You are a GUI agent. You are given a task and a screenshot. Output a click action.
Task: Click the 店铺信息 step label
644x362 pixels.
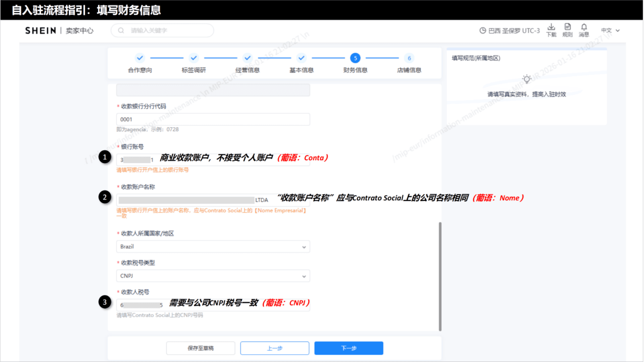point(409,70)
